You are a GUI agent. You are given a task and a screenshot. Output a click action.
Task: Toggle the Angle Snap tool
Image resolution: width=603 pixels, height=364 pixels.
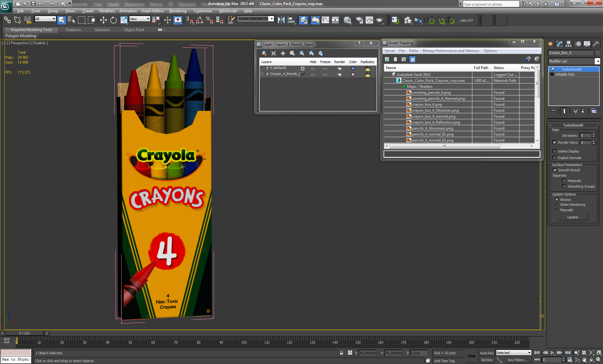coord(199,20)
